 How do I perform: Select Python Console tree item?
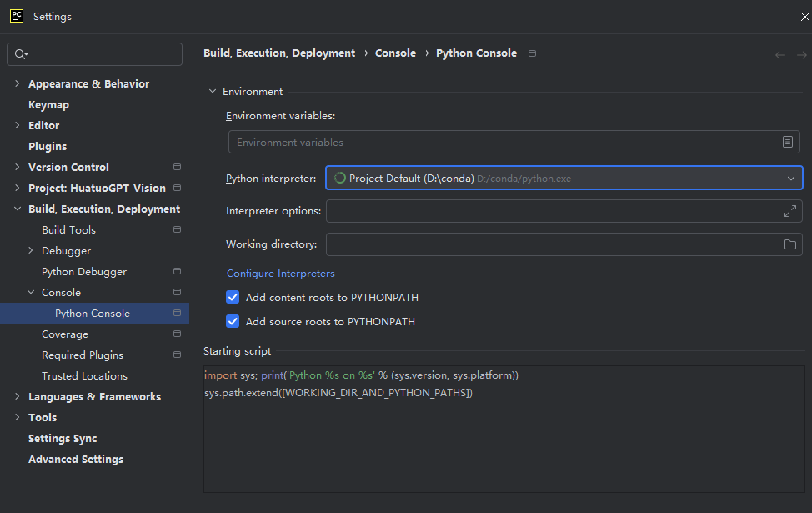pos(94,313)
